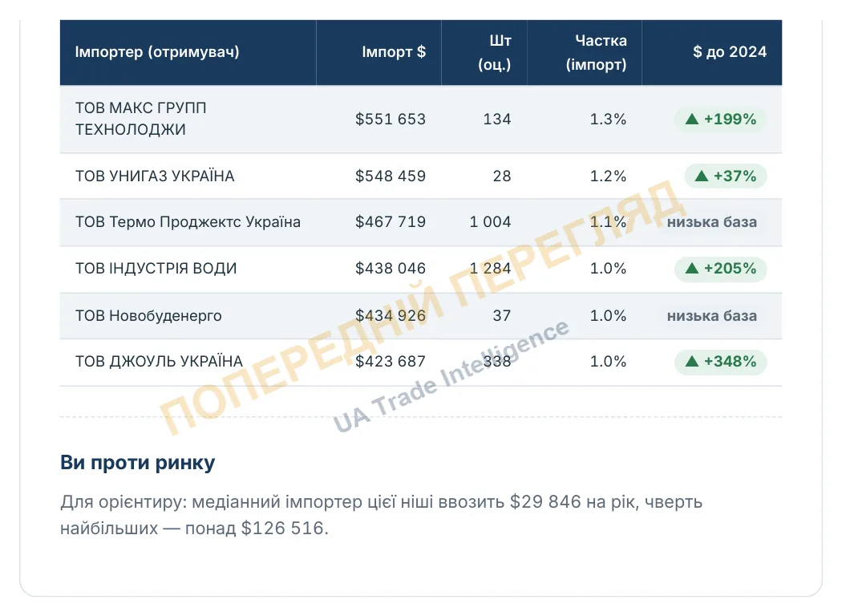Screen dimensions: 842x616
Task: Select ТОВ МАКС ГРУПП ТЕХНОЛОДЖИ row name
Action: pyautogui.click(x=140, y=119)
